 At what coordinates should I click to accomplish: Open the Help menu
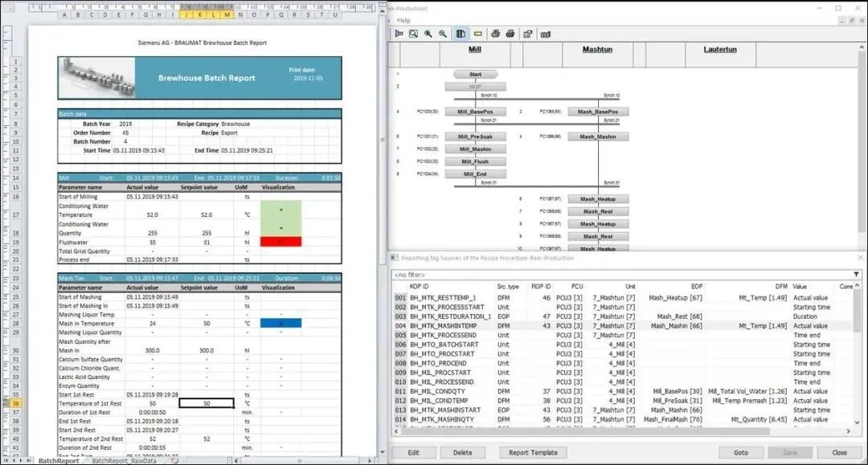[403, 20]
